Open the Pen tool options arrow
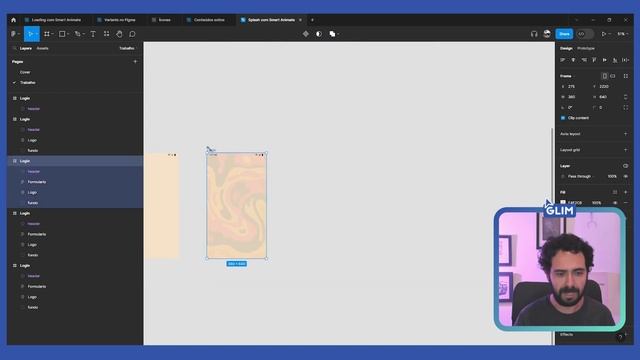The height and width of the screenshot is (360, 640). 83,34
